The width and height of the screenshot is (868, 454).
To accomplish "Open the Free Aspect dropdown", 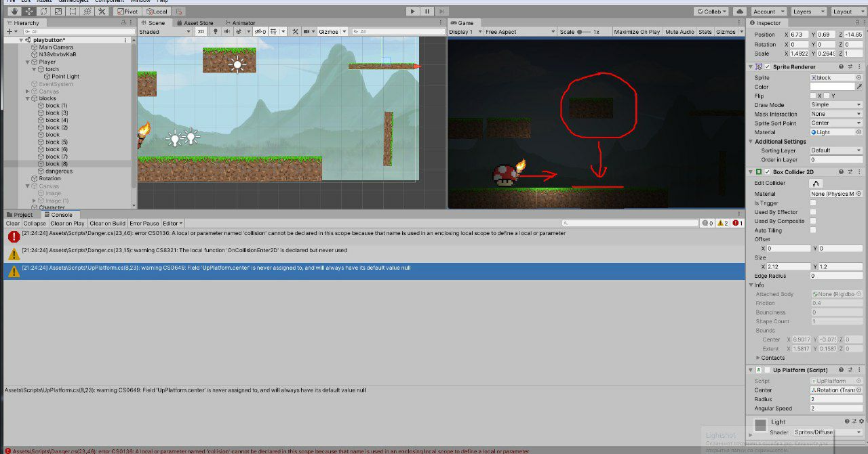I will pos(520,32).
